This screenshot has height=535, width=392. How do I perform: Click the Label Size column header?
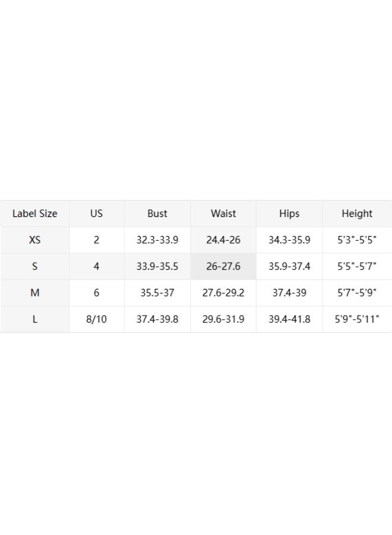point(35,213)
